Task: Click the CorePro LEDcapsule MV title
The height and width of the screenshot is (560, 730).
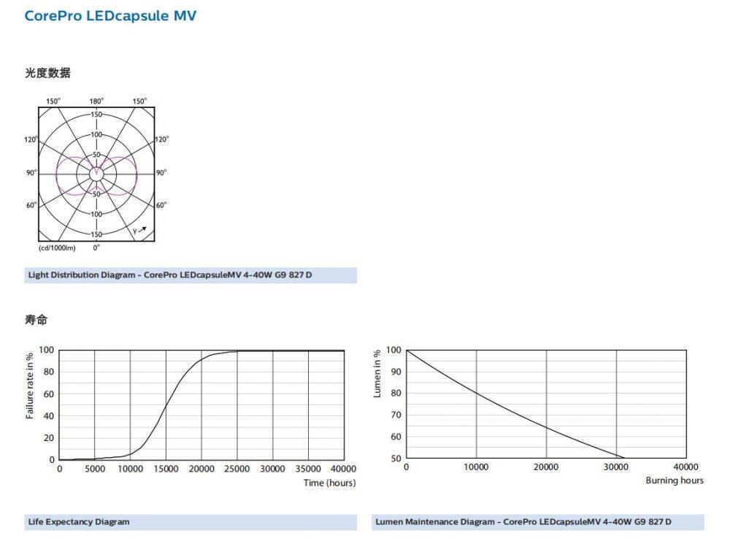Action: coord(110,15)
